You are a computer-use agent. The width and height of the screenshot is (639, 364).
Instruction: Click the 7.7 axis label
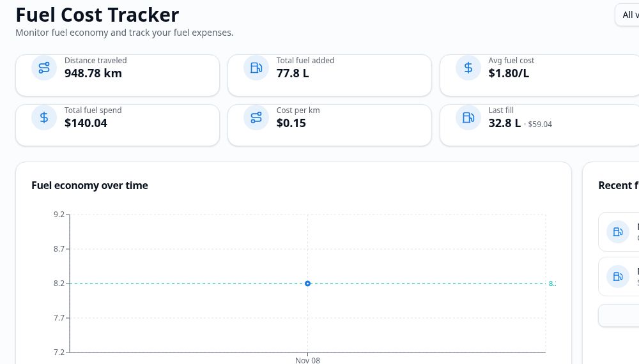click(59, 318)
